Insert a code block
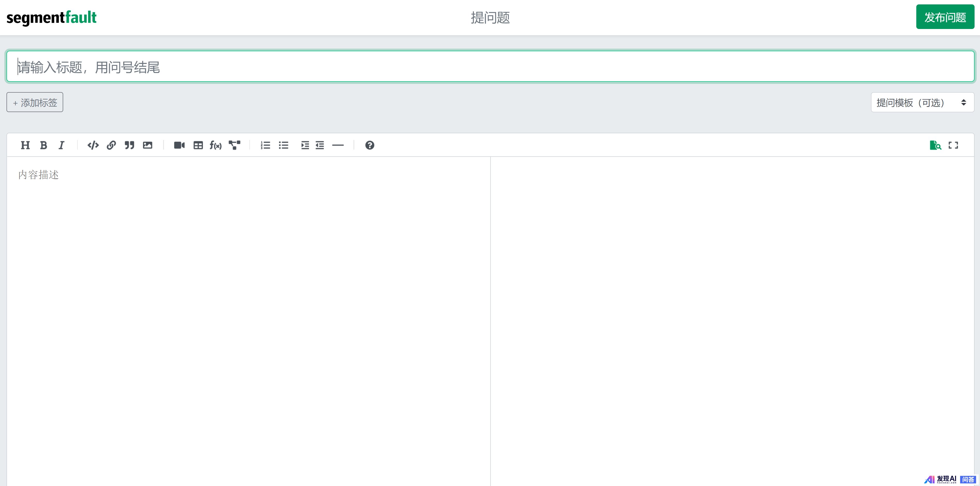This screenshot has height=486, width=980. point(93,145)
